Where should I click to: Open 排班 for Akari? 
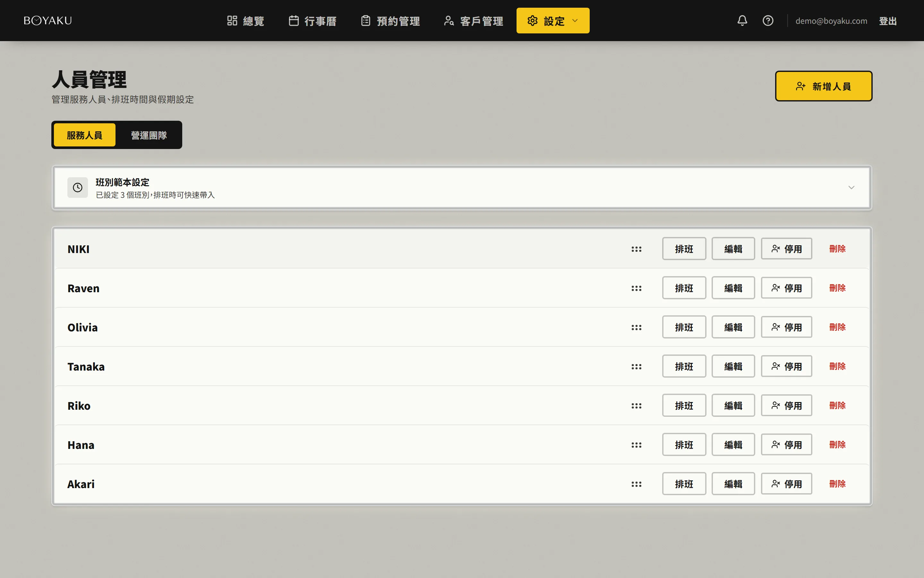pyautogui.click(x=684, y=484)
